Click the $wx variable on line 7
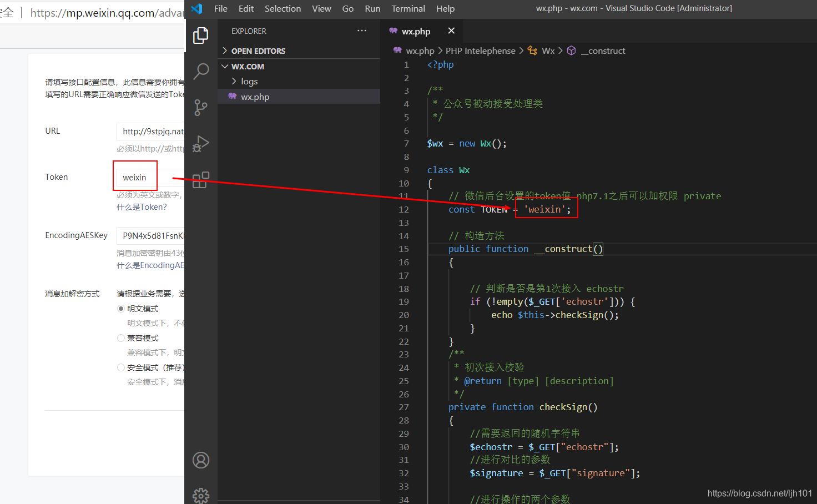Screen dimensions: 817x504 (435, 143)
